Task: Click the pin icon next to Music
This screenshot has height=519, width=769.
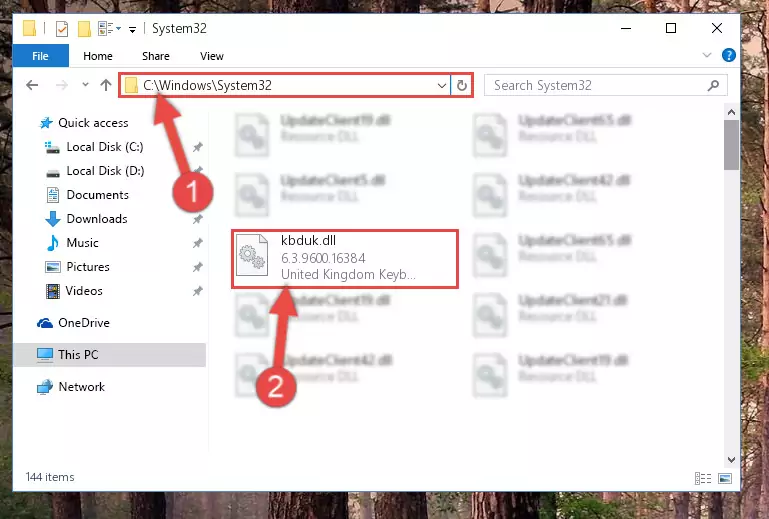Action: click(198, 243)
